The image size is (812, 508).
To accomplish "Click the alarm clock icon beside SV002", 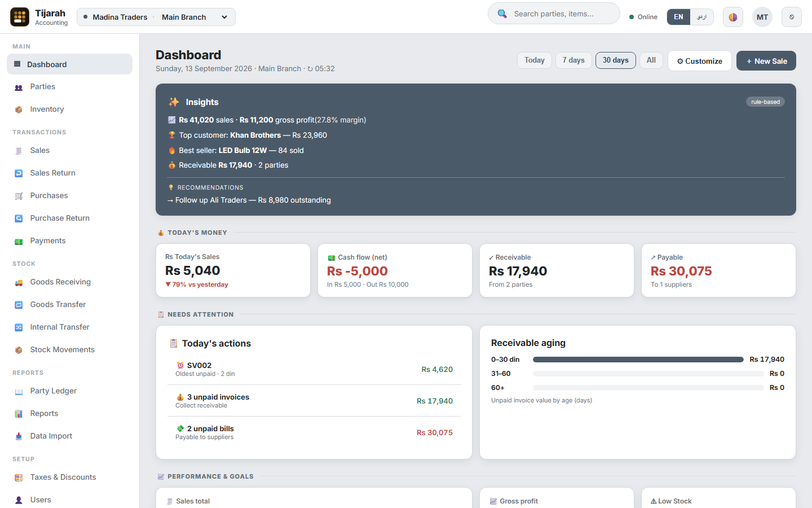I will point(180,365).
